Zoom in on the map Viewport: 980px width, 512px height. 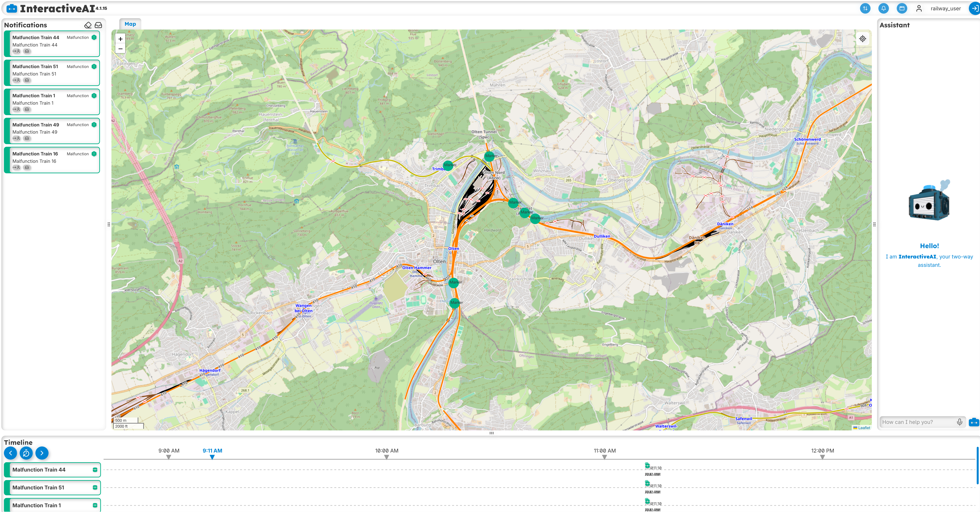(120, 39)
